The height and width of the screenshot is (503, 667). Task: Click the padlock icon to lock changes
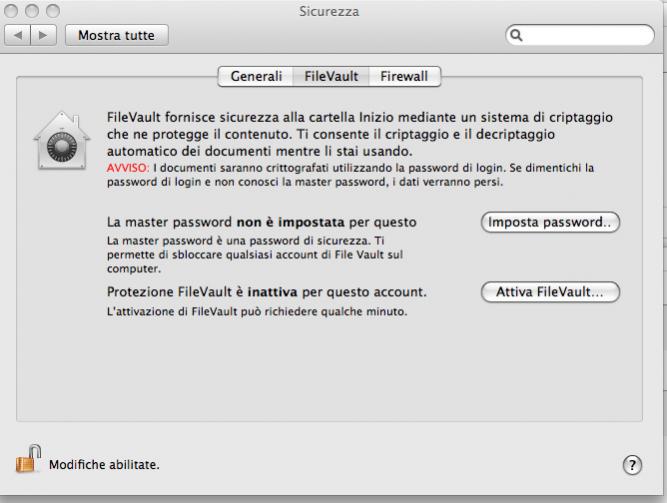(28, 459)
